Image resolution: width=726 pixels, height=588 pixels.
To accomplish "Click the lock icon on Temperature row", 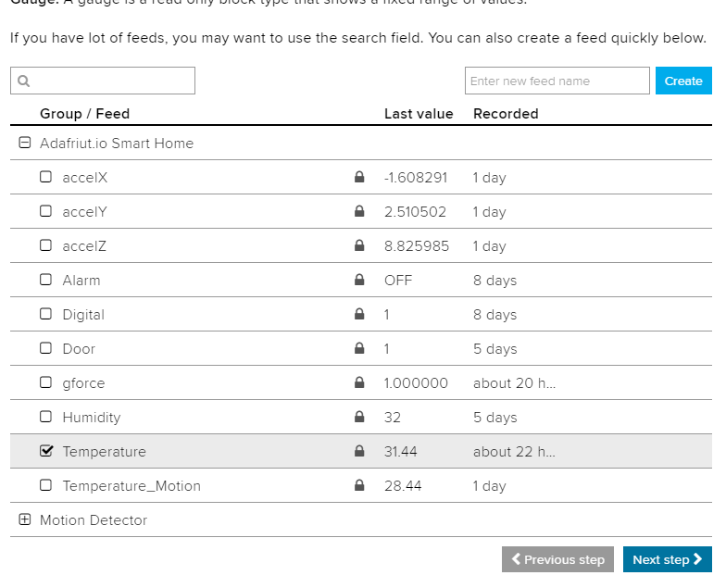I will [359, 451].
